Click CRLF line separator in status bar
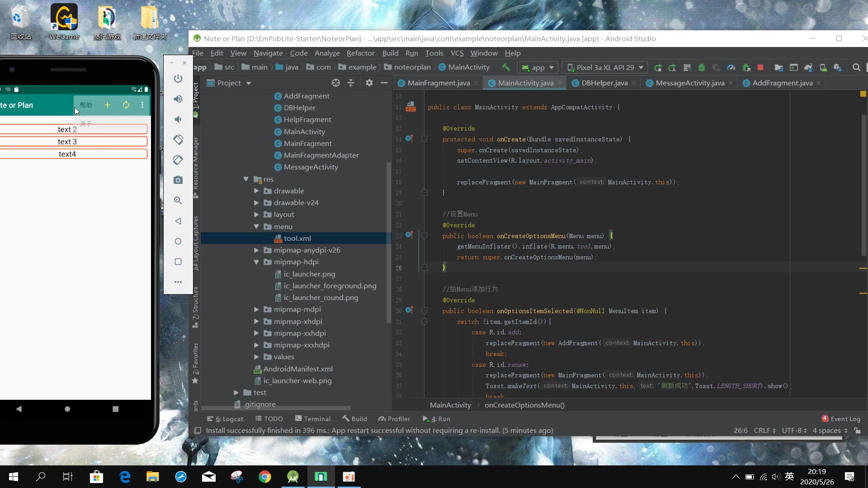This screenshot has height=488, width=868. click(764, 431)
